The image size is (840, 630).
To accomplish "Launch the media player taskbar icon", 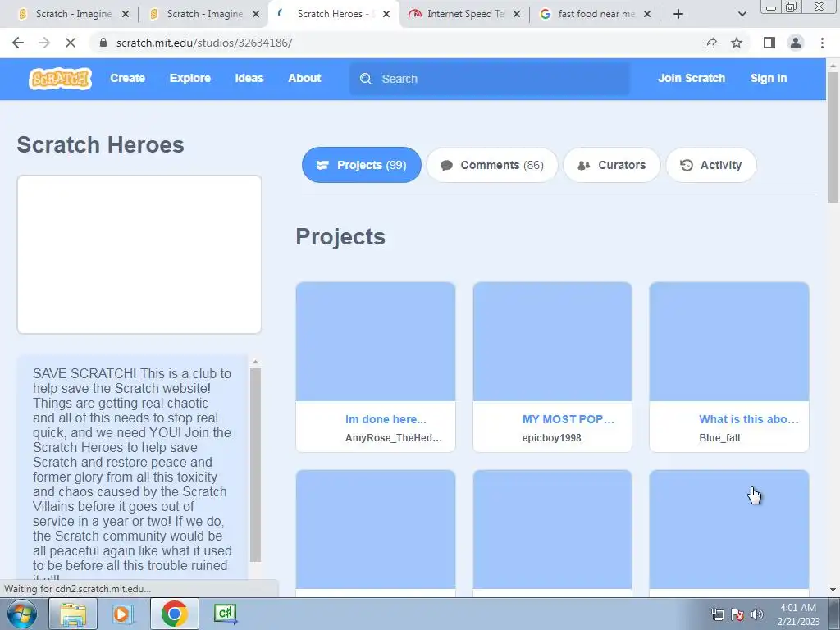I will 123,614.
